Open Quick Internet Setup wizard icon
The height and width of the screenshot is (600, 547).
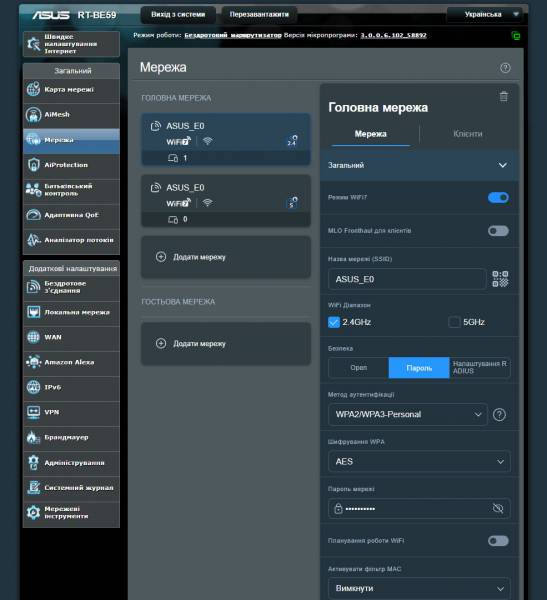[x=33, y=44]
